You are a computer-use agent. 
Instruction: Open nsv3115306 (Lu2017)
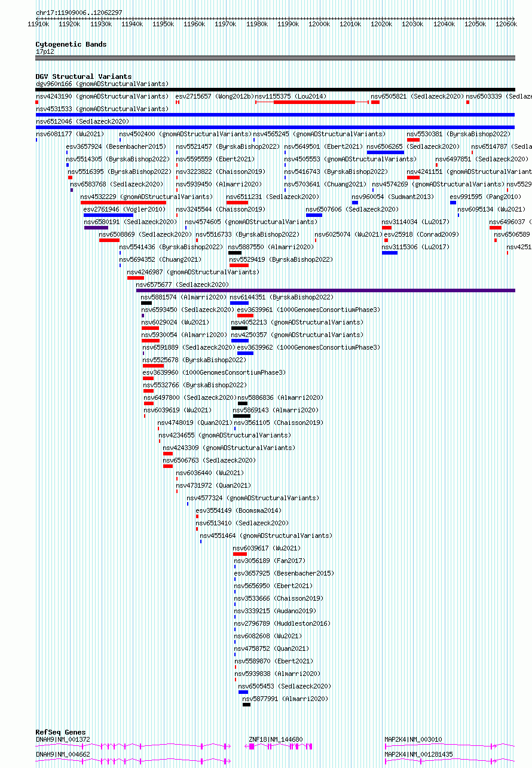pyautogui.click(x=415, y=247)
